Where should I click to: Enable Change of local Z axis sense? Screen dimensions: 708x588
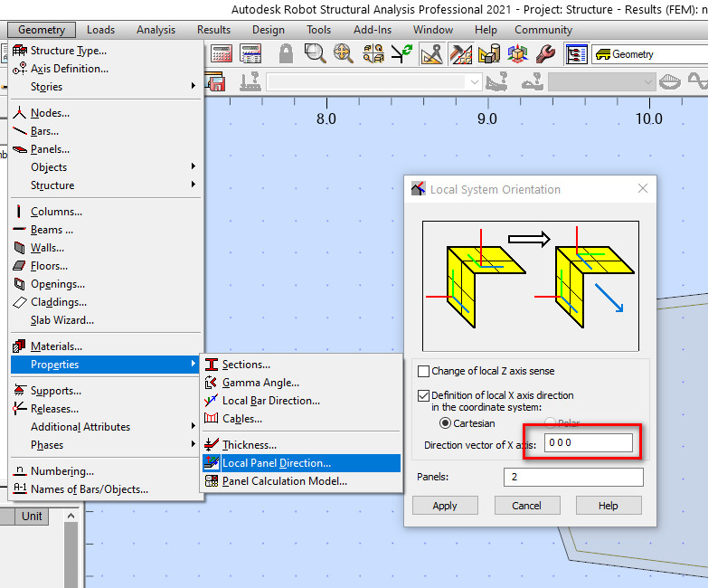coord(423,371)
